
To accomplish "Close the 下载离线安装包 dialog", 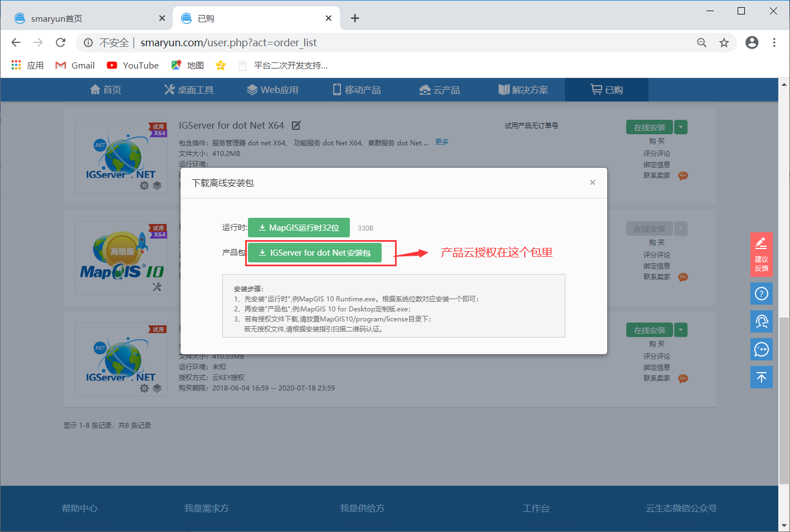I will (x=592, y=182).
